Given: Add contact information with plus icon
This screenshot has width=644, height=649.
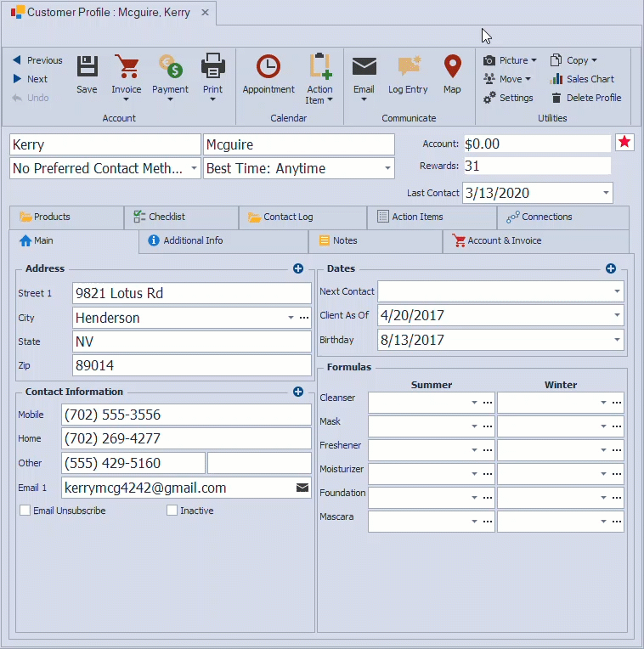Looking at the screenshot, I should (298, 392).
